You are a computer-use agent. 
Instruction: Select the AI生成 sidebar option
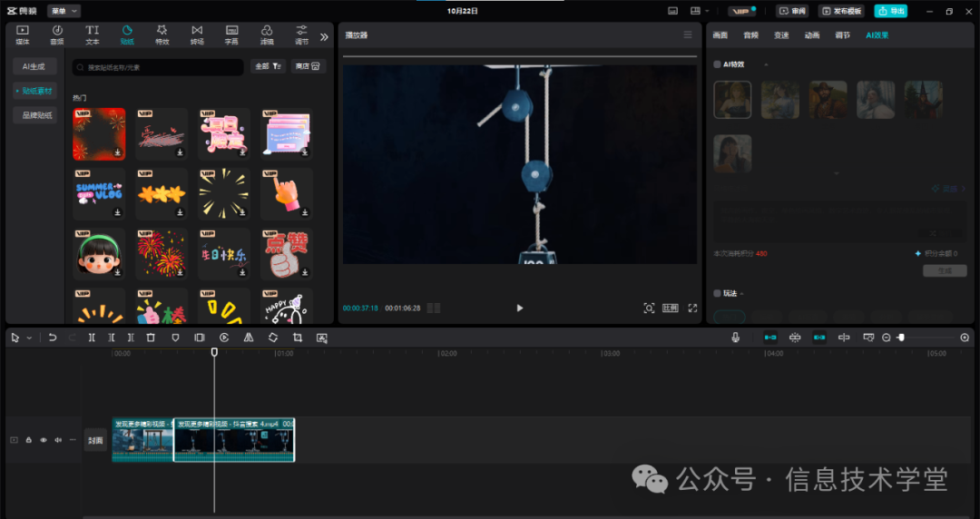click(x=34, y=66)
